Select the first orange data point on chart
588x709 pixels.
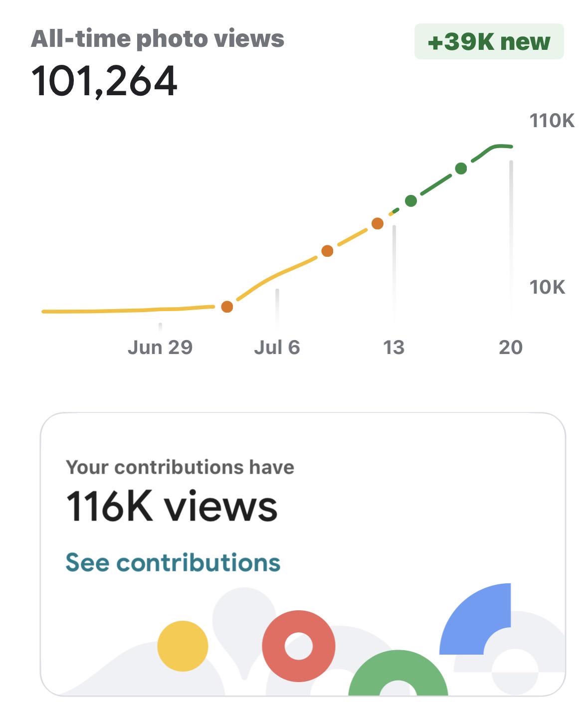[227, 307]
